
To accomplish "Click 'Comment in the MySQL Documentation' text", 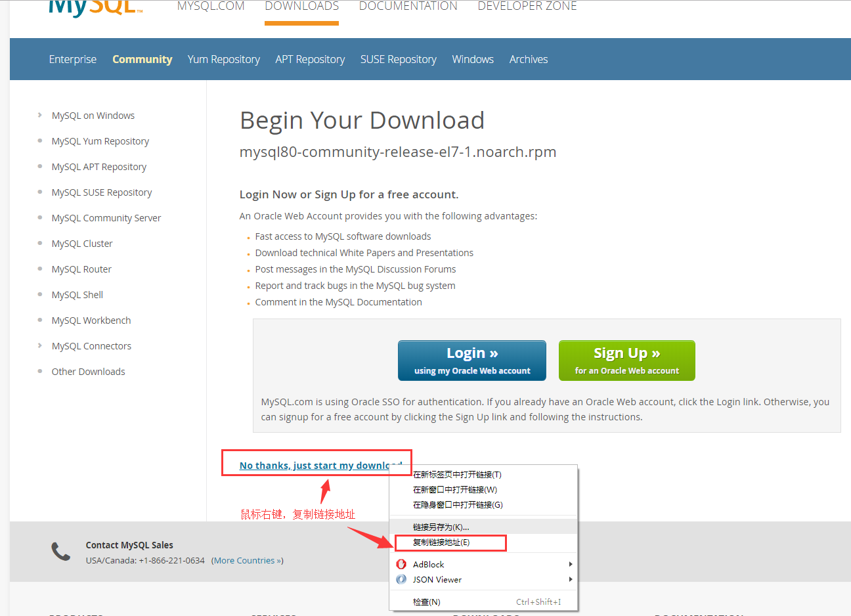I will point(339,302).
